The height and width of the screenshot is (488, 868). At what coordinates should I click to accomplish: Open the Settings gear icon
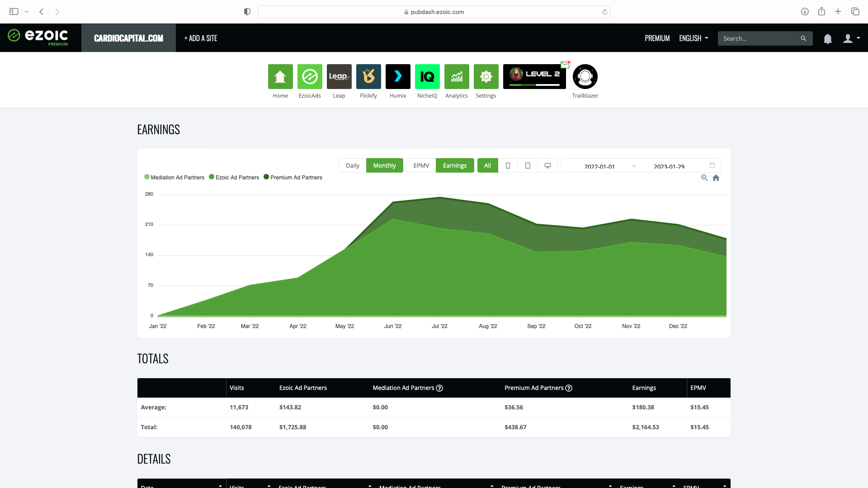(486, 76)
